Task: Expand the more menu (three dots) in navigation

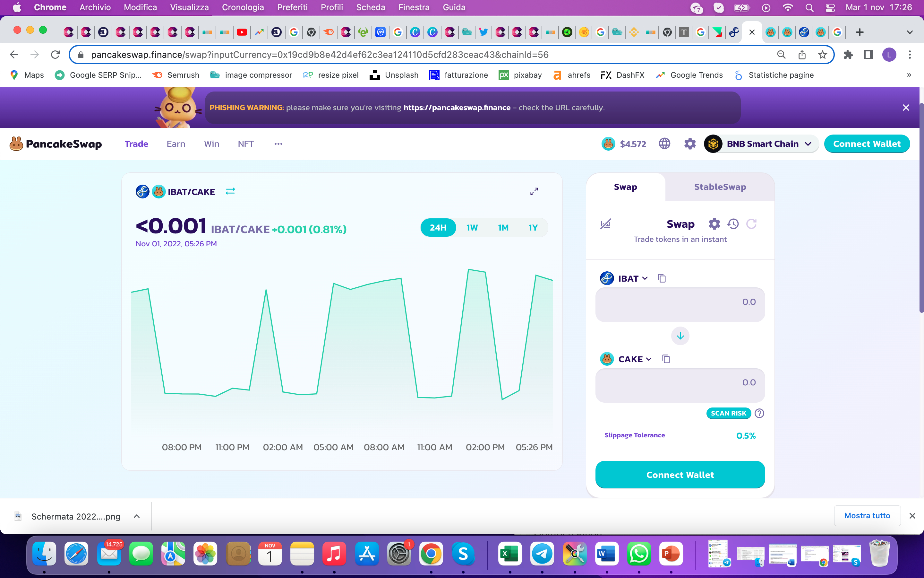Action: (278, 144)
